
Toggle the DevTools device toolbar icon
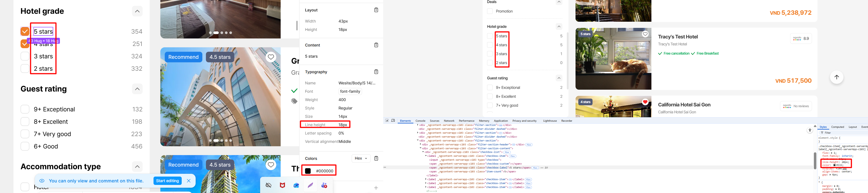point(393,121)
